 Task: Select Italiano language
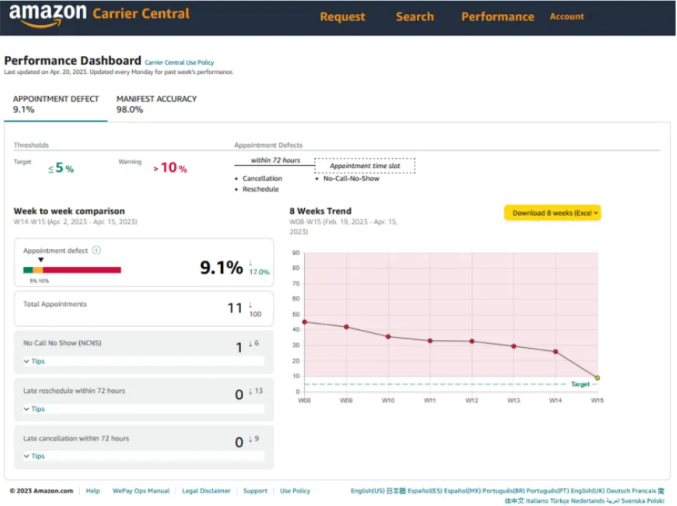click(x=537, y=501)
